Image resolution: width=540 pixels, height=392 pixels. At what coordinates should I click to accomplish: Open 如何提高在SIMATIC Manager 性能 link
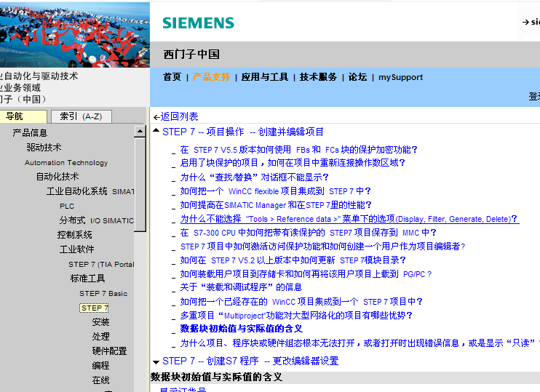pyautogui.click(x=276, y=205)
